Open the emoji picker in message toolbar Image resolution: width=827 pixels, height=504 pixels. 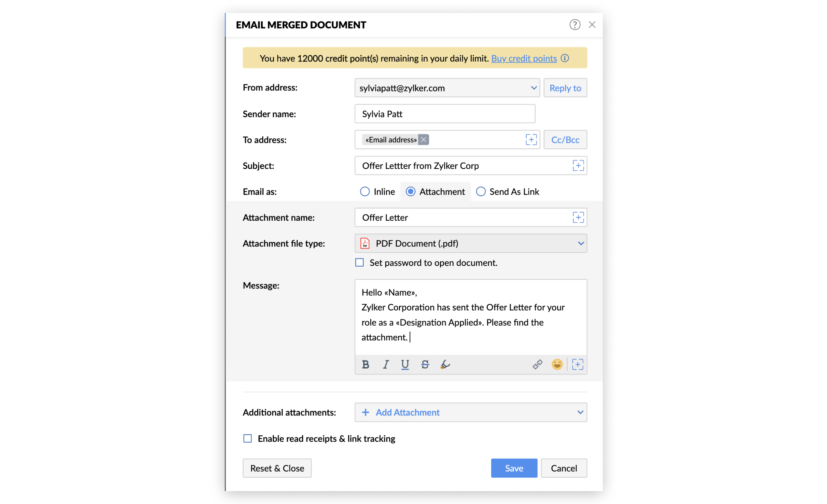click(x=557, y=364)
